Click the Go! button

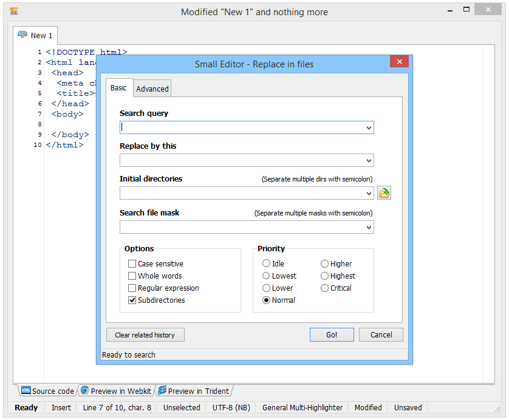tap(332, 334)
